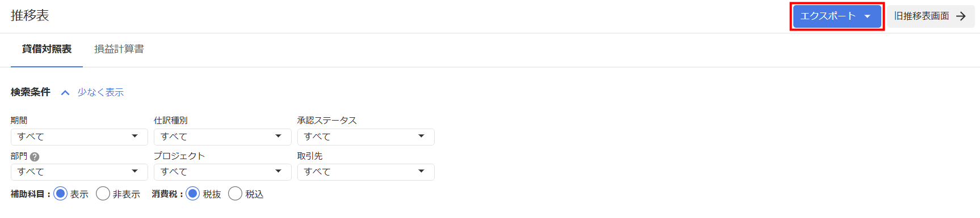Select 補助科目 非表示 radio button
Viewport: 980px width, 218px height.
tap(103, 194)
